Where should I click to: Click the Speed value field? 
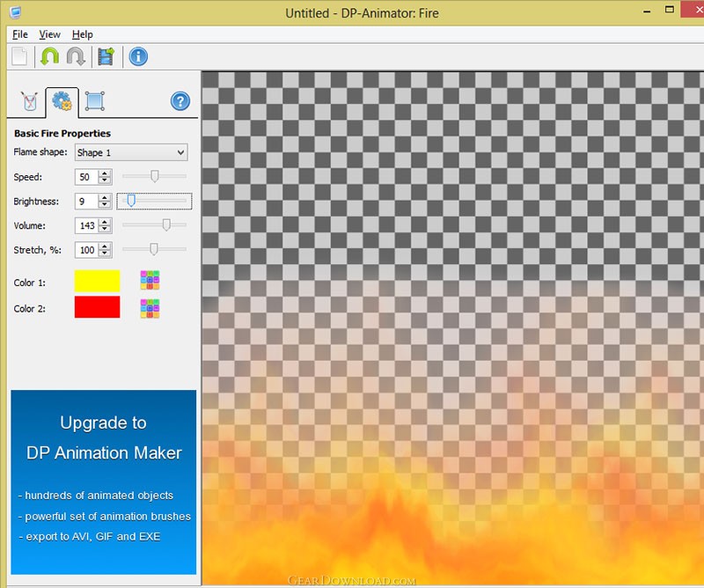[x=86, y=177]
